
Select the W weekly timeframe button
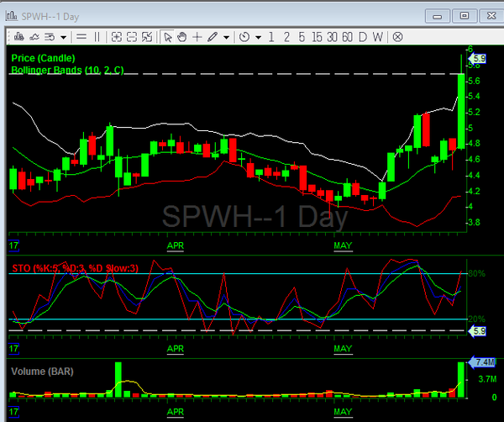[x=378, y=37]
